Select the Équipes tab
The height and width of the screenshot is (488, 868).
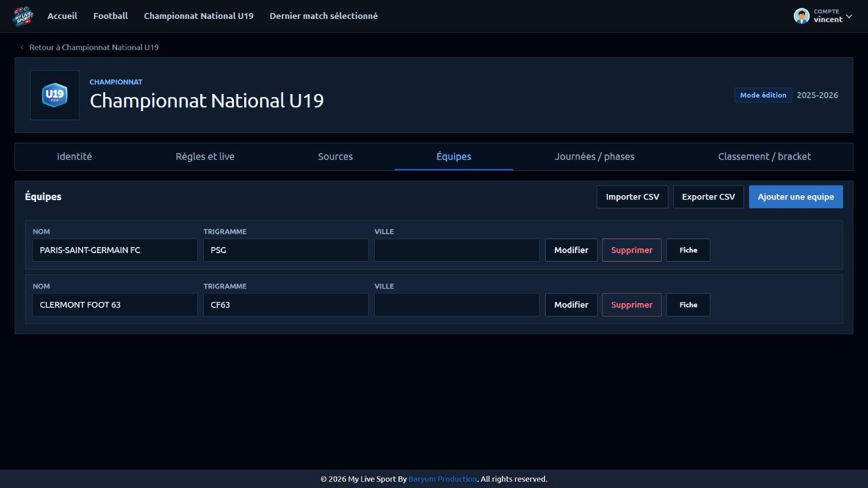pyautogui.click(x=454, y=156)
